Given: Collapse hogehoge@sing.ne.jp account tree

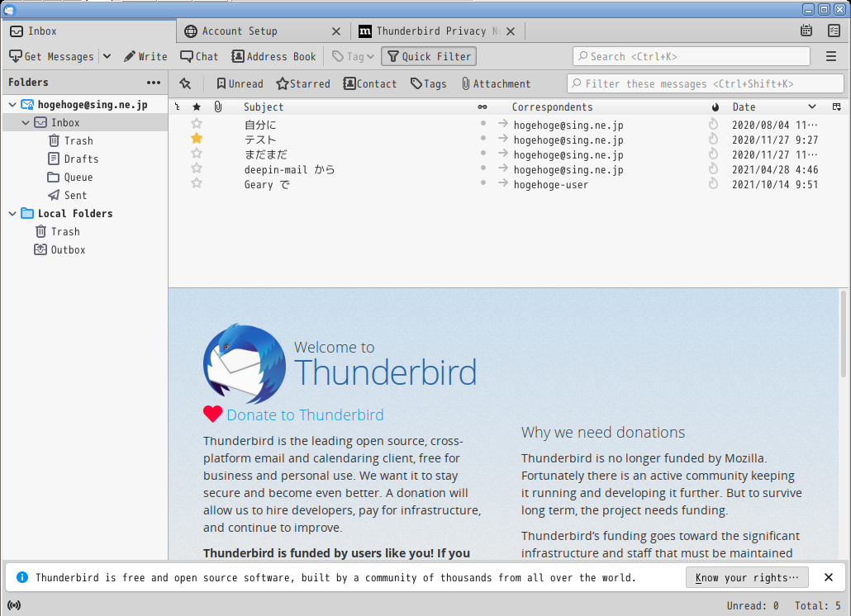Looking at the screenshot, I should (x=12, y=105).
